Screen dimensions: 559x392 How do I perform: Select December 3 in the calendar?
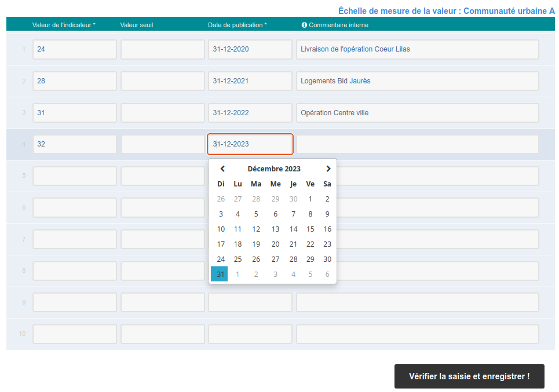pos(221,214)
